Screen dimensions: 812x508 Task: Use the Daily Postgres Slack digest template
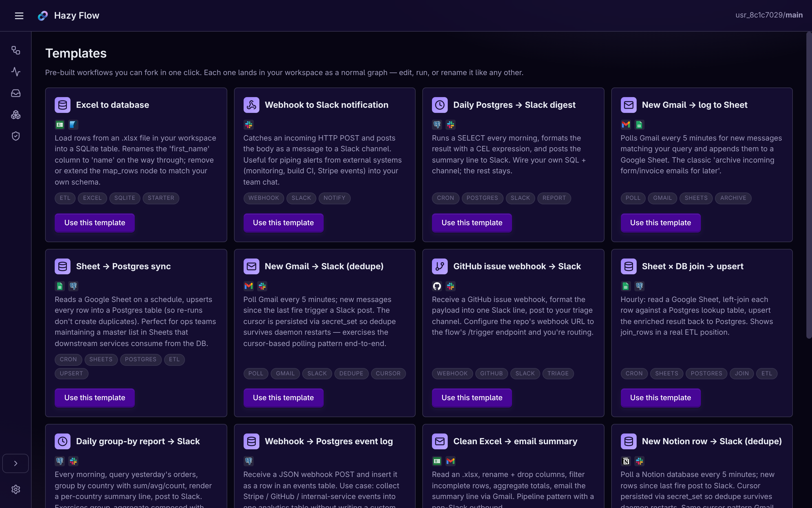(x=472, y=223)
